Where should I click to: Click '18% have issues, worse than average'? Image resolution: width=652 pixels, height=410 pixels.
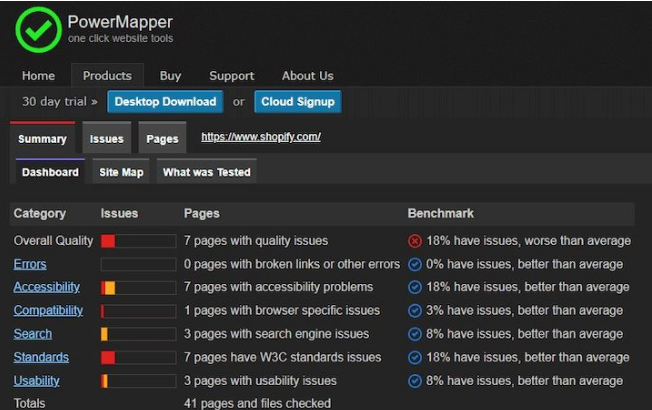tap(529, 241)
